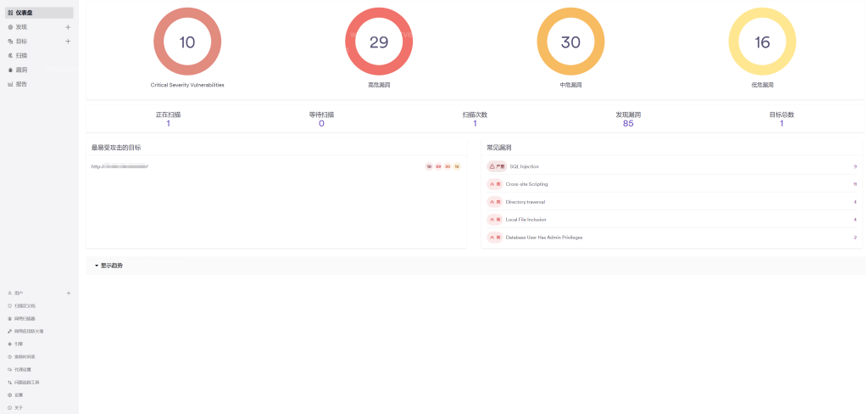Click the Database User Has Admin Privileges row

click(x=543, y=238)
